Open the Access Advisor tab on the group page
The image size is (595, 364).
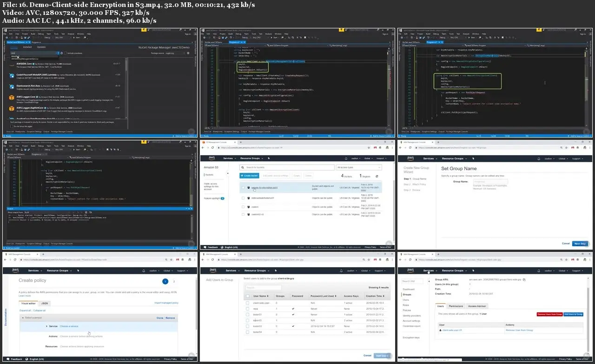point(477,306)
